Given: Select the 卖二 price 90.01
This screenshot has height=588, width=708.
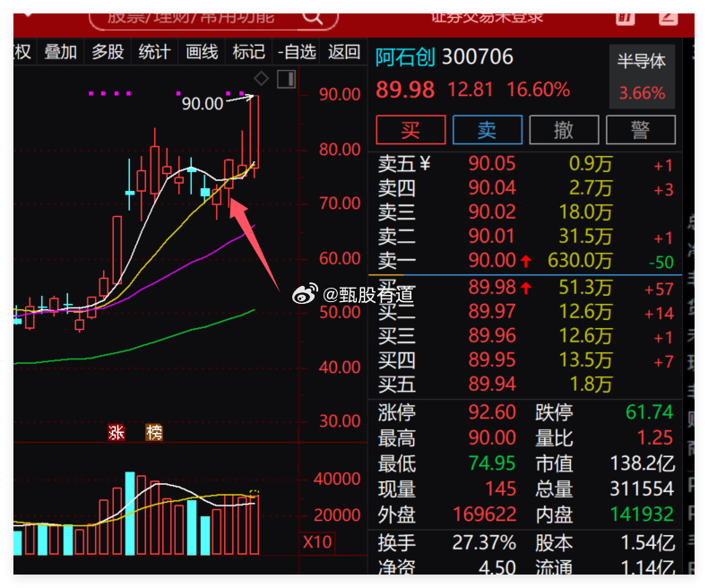Looking at the screenshot, I should coord(492,237).
